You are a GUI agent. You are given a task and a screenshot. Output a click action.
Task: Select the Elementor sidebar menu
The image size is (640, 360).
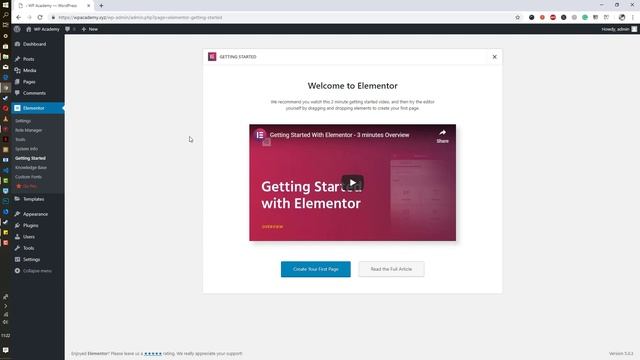click(x=38, y=108)
